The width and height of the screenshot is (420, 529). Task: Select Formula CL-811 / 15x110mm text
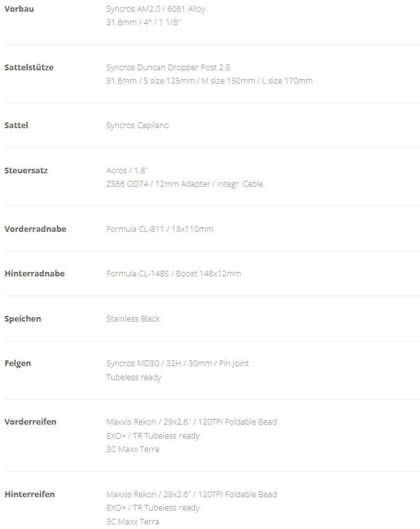pyautogui.click(x=160, y=229)
